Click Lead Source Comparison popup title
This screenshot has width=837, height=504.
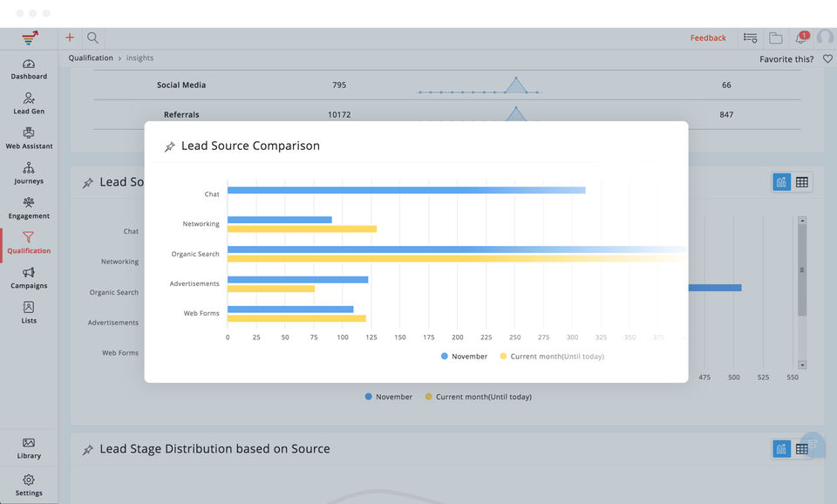coord(250,146)
